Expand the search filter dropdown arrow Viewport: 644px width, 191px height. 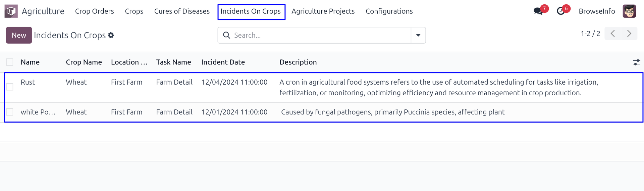click(418, 35)
